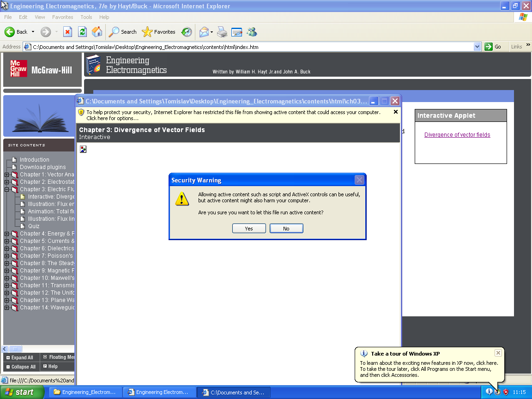Open the Mail envelope icon

(204, 32)
